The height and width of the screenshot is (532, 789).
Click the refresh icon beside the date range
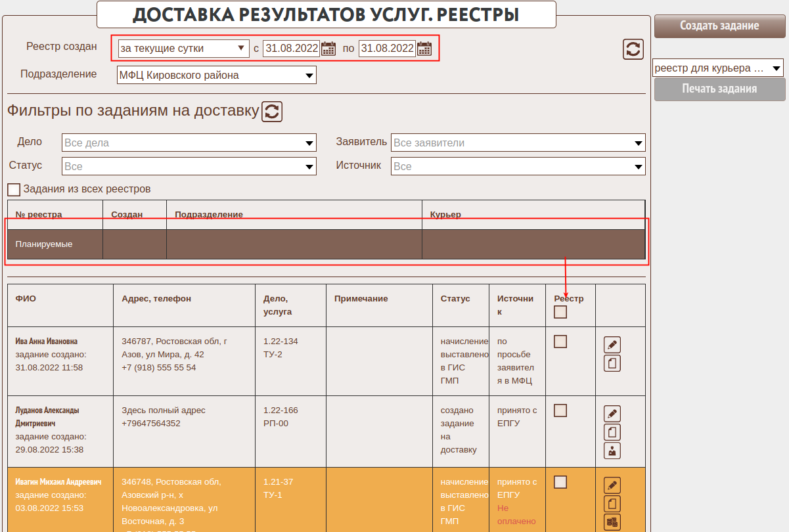633,49
